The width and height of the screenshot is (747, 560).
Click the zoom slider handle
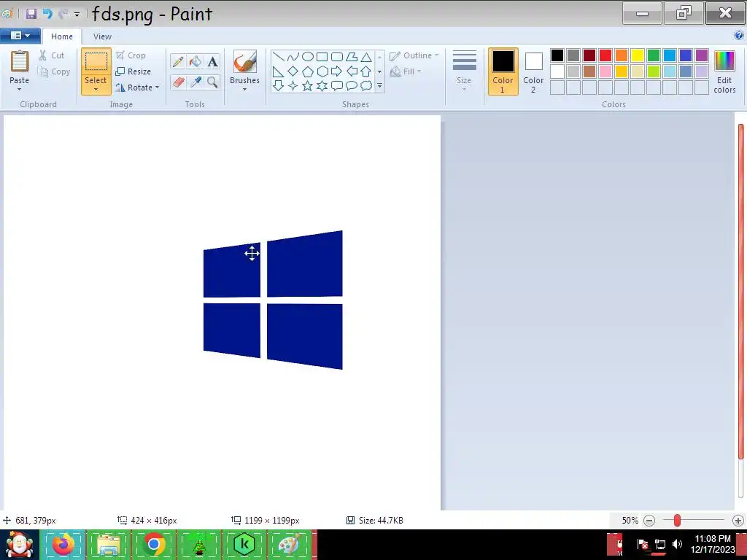(677, 521)
